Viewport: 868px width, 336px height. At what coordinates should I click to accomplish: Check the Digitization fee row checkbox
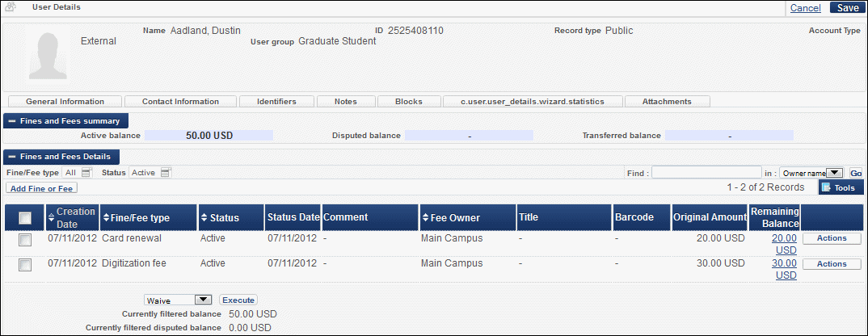[x=25, y=264]
